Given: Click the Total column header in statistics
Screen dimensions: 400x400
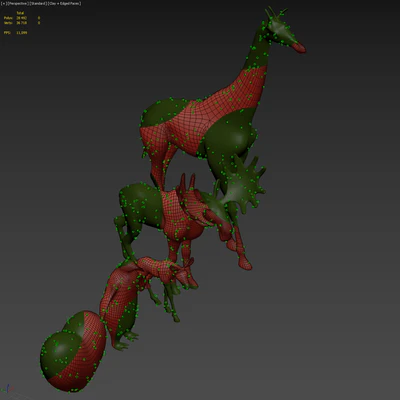Looking at the screenshot, I should [20, 13].
